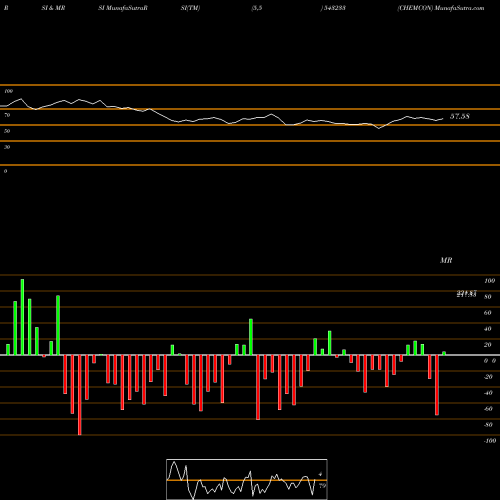Click the SI(TM) header label
The width and height of the screenshot is (500, 500).
coord(190,8)
